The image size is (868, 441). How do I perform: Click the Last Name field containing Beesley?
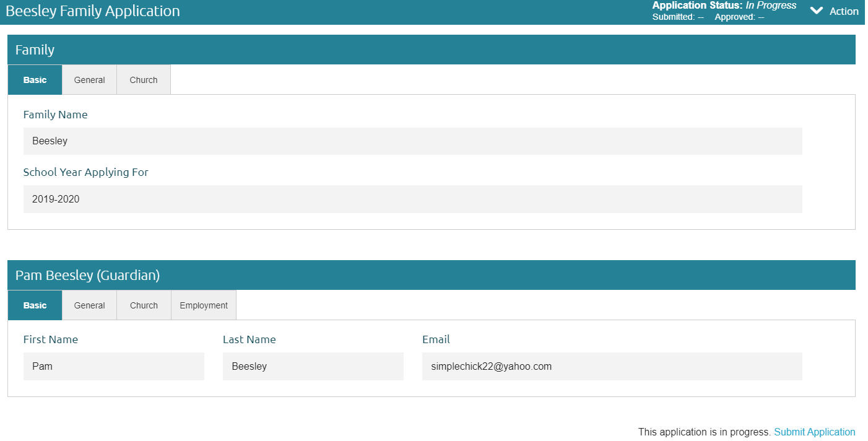(x=313, y=367)
